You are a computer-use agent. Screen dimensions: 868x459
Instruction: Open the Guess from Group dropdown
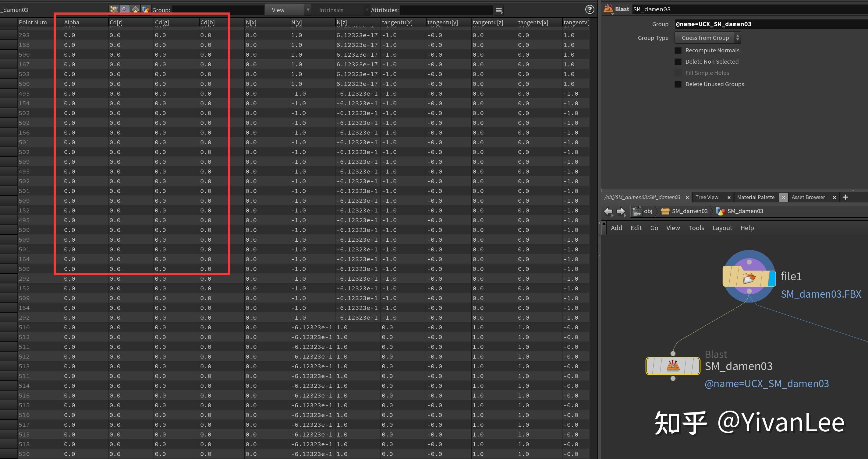pyautogui.click(x=707, y=38)
